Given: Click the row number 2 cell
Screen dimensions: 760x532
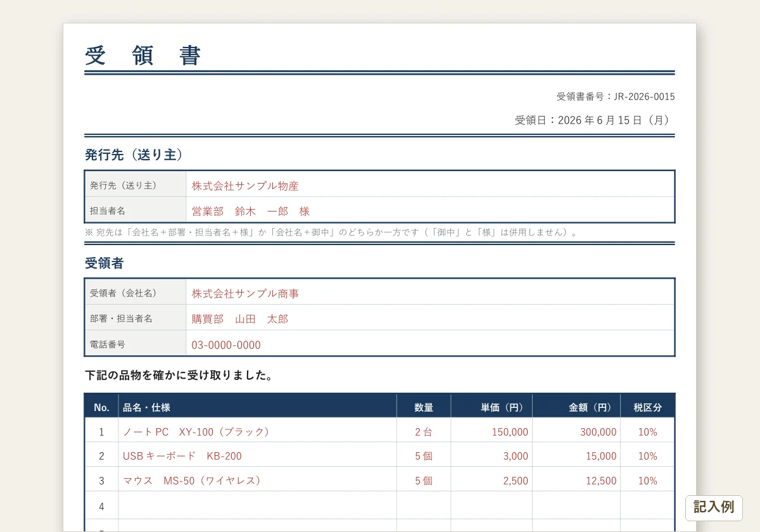Looking at the screenshot, I should pos(101,455).
